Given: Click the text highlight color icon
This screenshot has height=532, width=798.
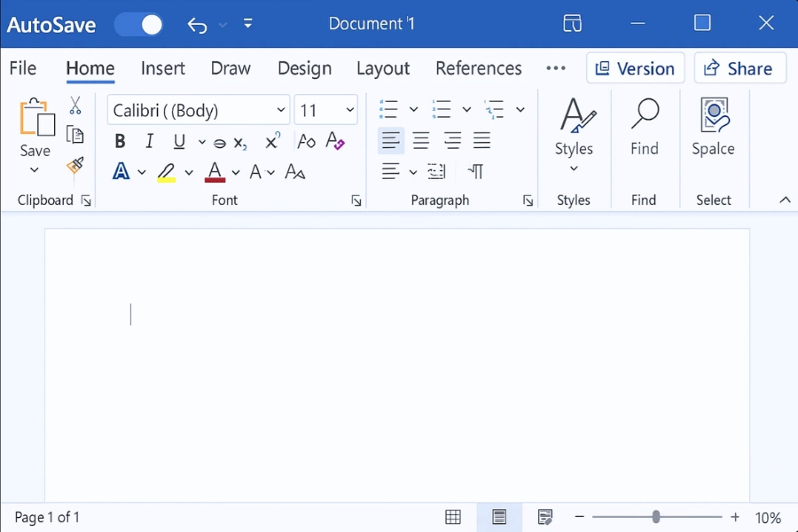Looking at the screenshot, I should [x=167, y=170].
